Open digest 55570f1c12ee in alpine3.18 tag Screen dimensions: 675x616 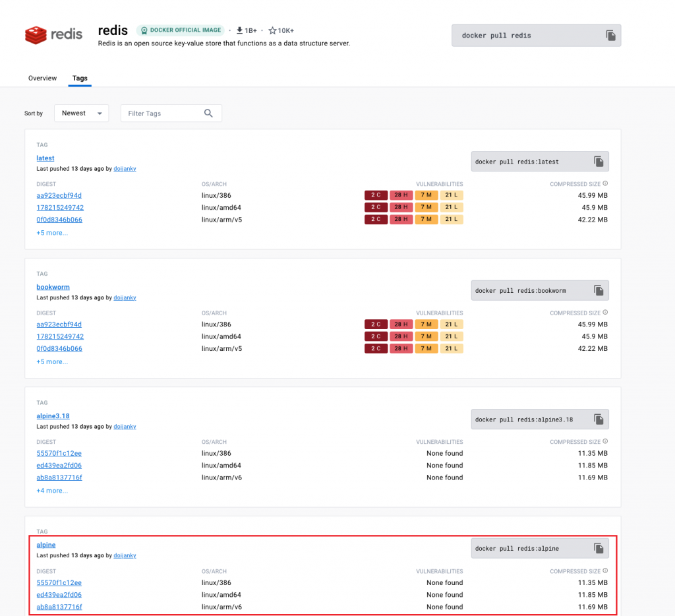pyautogui.click(x=59, y=452)
